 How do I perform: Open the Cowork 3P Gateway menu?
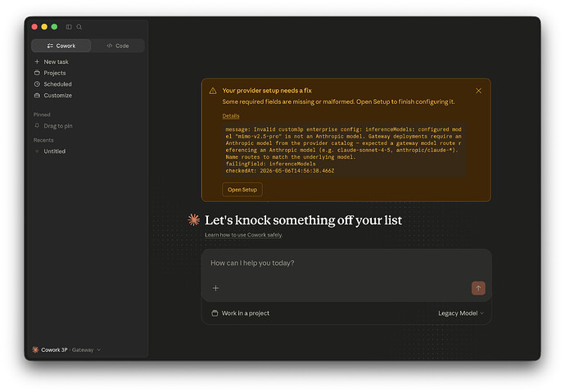(66, 350)
